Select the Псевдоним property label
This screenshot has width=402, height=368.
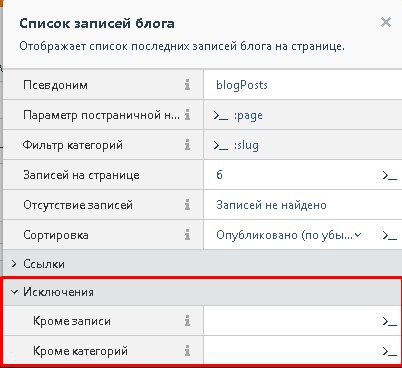click(x=55, y=85)
